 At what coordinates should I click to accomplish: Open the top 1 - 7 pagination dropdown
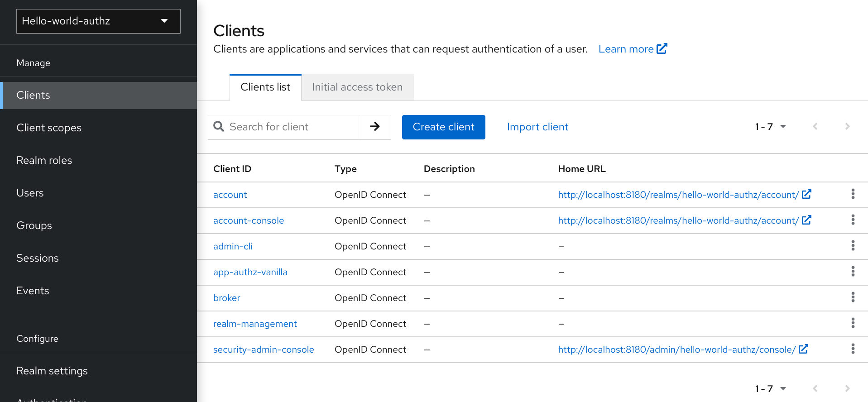(x=770, y=127)
